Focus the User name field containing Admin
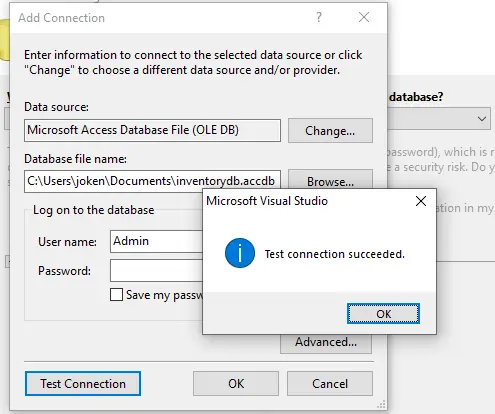The image size is (495, 414). (x=157, y=241)
